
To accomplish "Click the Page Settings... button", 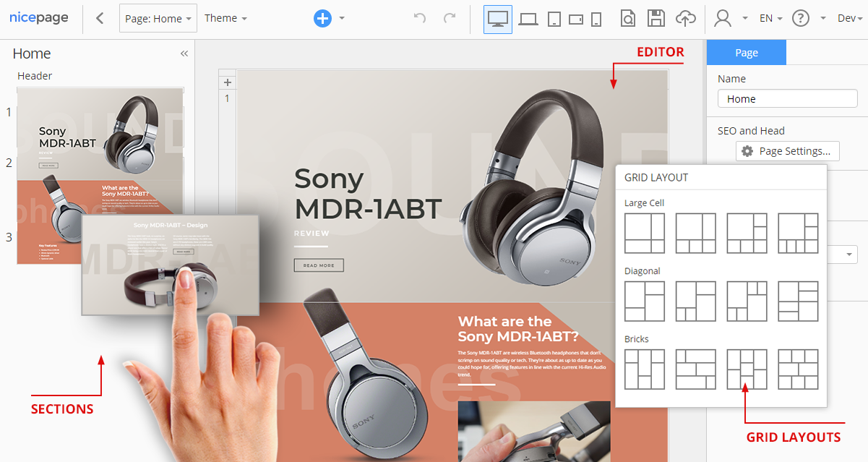I will [x=788, y=151].
